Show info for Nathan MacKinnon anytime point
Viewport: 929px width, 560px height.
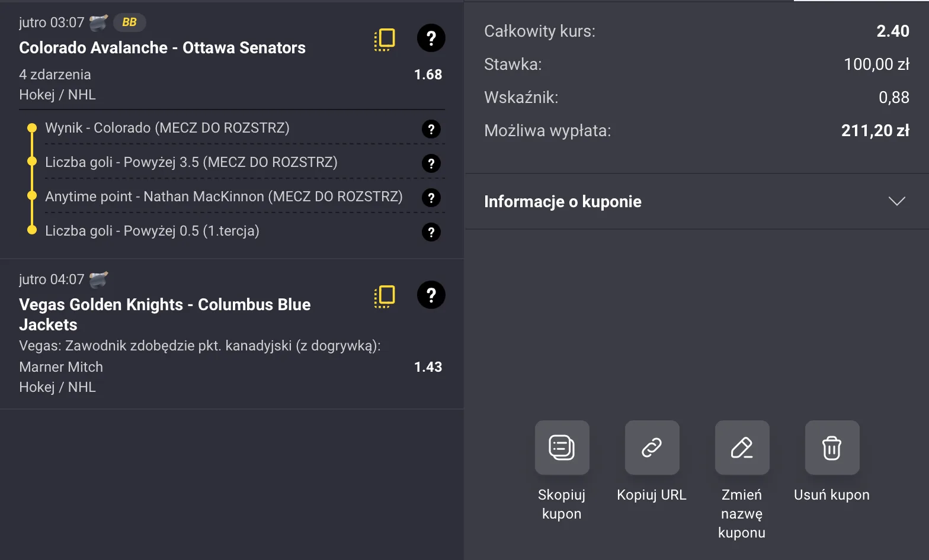(431, 198)
